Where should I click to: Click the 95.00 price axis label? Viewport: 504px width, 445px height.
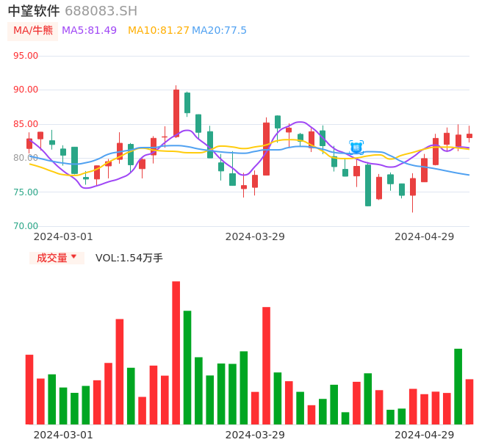click(26, 56)
